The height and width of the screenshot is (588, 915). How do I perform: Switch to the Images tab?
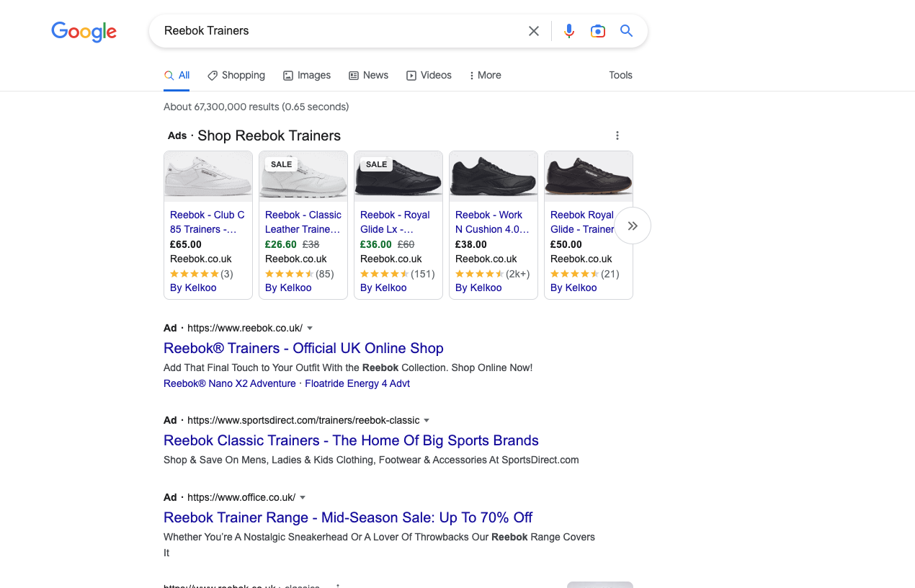[307, 75]
